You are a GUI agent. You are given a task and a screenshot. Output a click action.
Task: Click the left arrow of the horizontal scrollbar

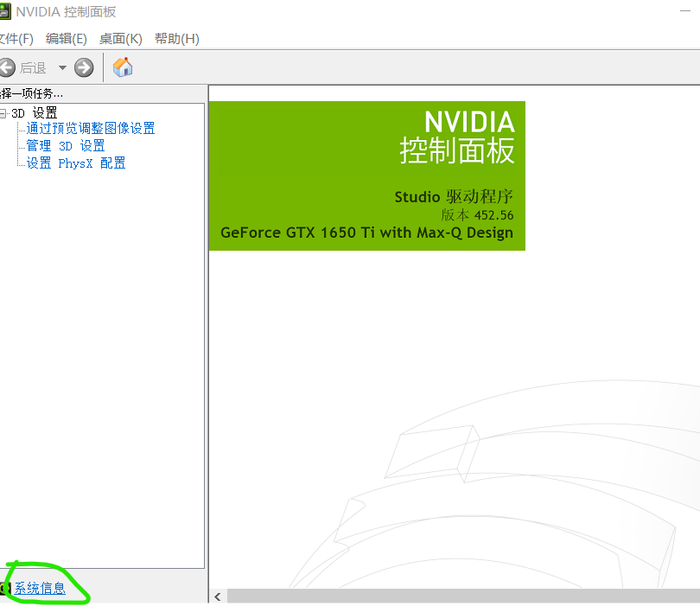click(x=217, y=596)
